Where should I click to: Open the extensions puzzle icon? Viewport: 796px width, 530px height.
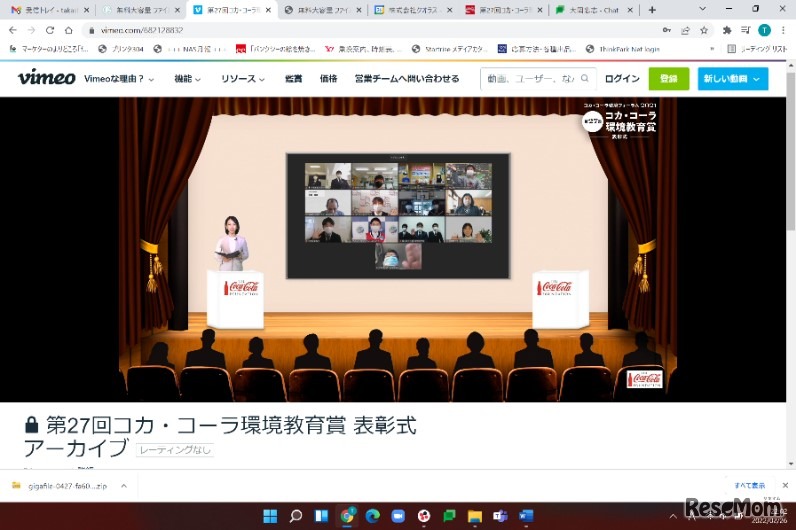click(727, 30)
